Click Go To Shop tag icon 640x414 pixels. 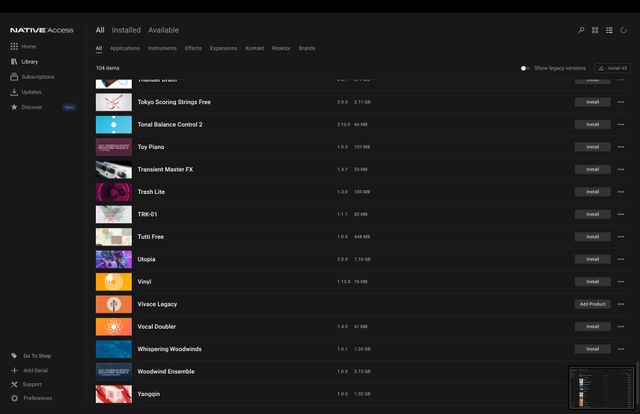(x=14, y=356)
